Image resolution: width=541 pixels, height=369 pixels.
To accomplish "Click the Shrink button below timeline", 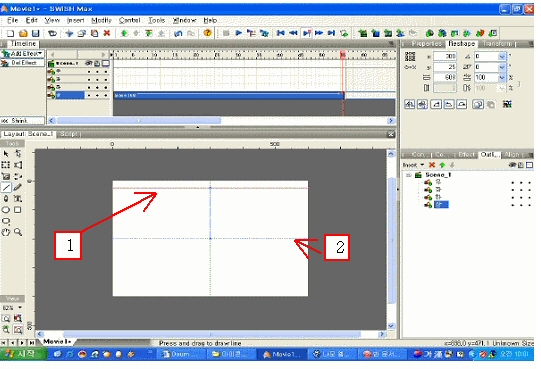I will (x=22, y=120).
